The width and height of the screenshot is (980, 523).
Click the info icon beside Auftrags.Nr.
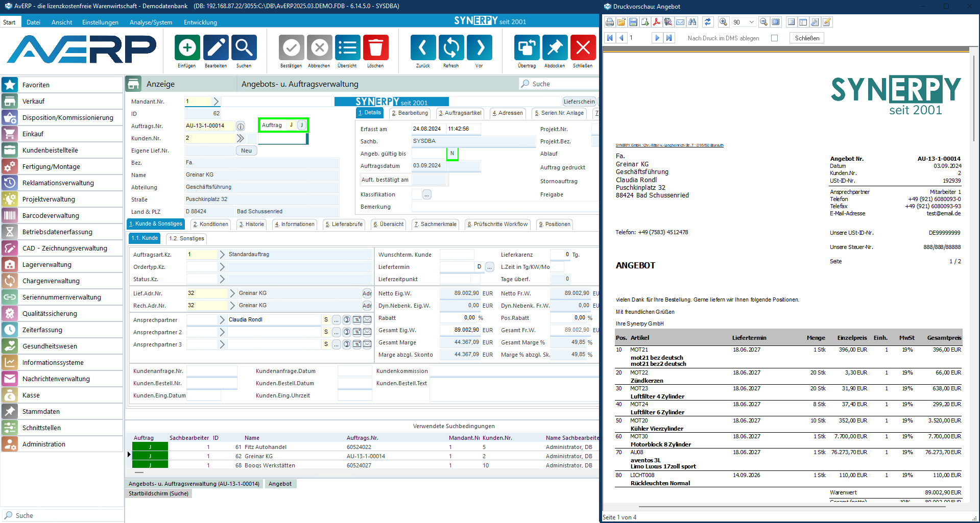click(241, 126)
